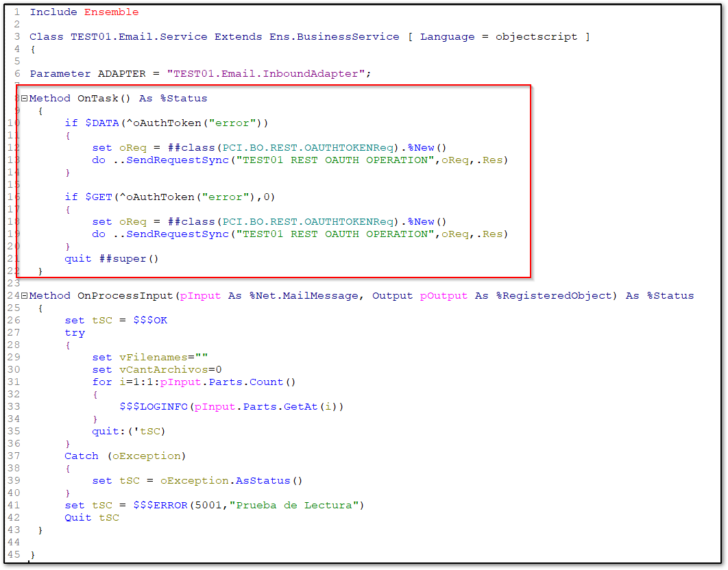Place cursor on quit ##super() statement
This screenshot has width=728, height=570.
pos(111,258)
